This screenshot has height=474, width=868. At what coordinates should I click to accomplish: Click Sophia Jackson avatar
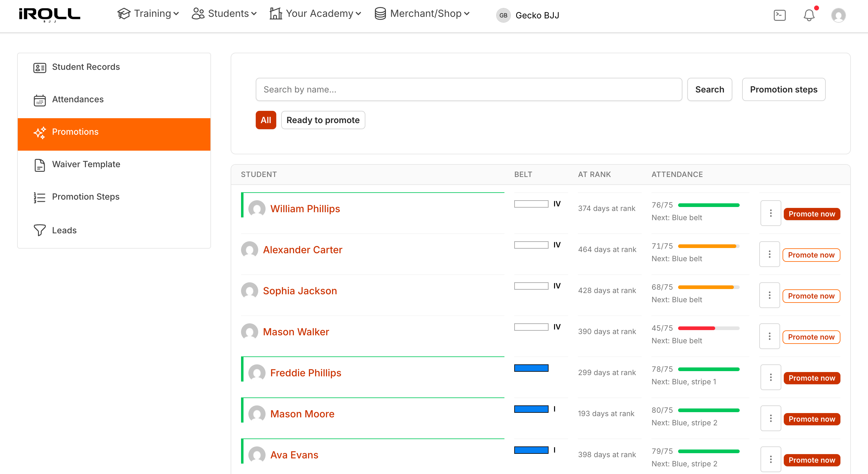click(x=249, y=291)
